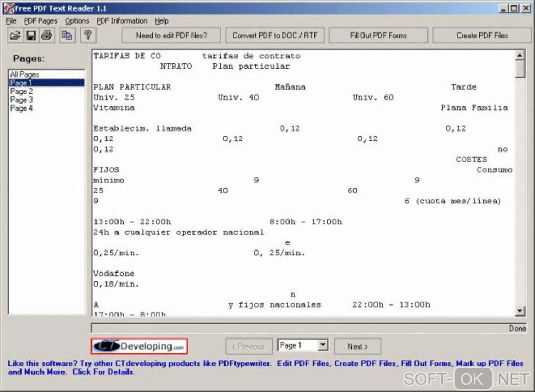Screen dimensions: 535x392
Task: Click '13:00h - 22:00h' in the text
Action: (x=132, y=222)
